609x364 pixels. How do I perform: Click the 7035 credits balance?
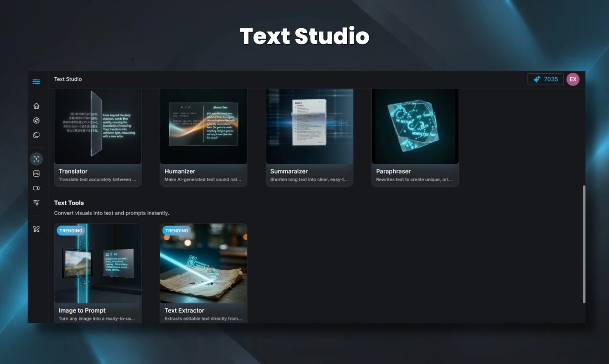(x=550, y=79)
